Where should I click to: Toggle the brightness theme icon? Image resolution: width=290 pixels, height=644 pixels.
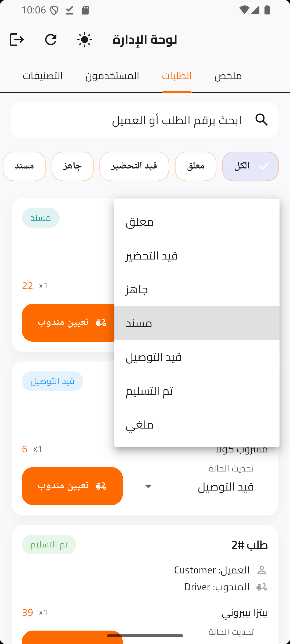[85, 40]
